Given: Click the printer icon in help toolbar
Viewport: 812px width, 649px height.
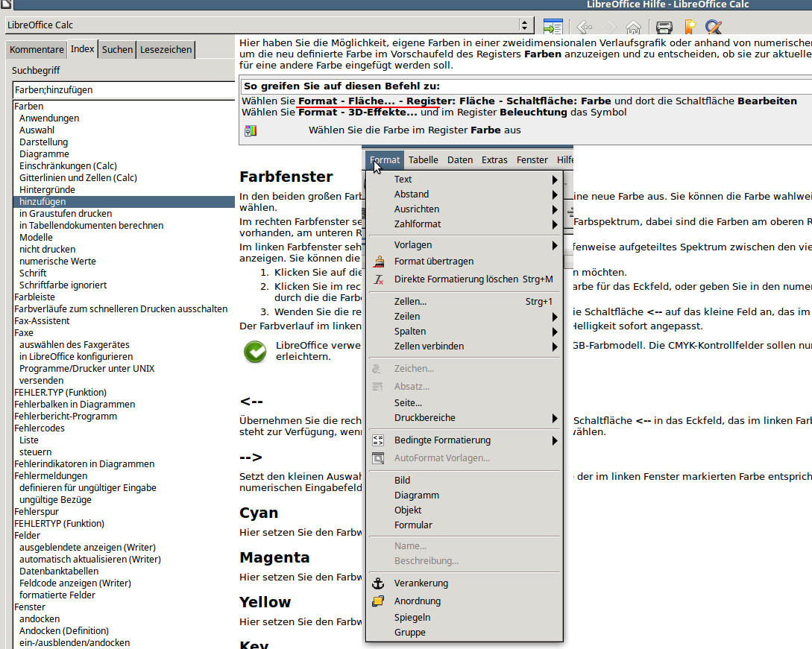Looking at the screenshot, I should (664, 26).
